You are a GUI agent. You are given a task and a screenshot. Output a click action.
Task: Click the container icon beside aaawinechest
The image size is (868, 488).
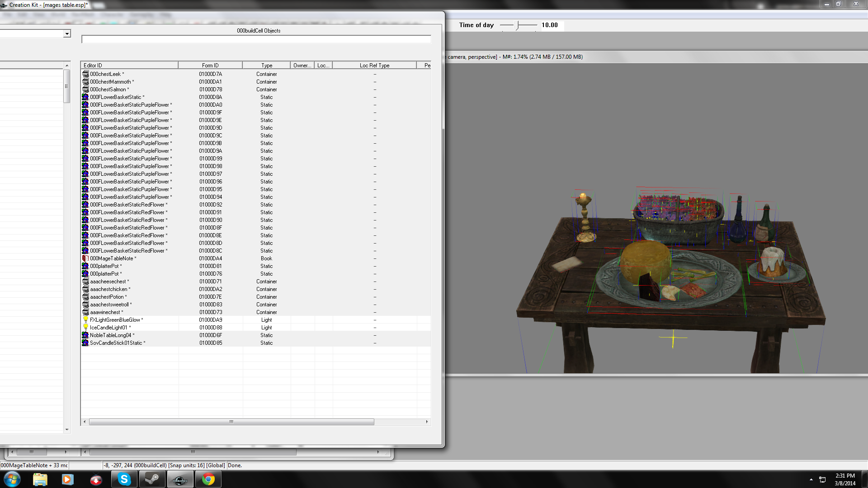85,312
